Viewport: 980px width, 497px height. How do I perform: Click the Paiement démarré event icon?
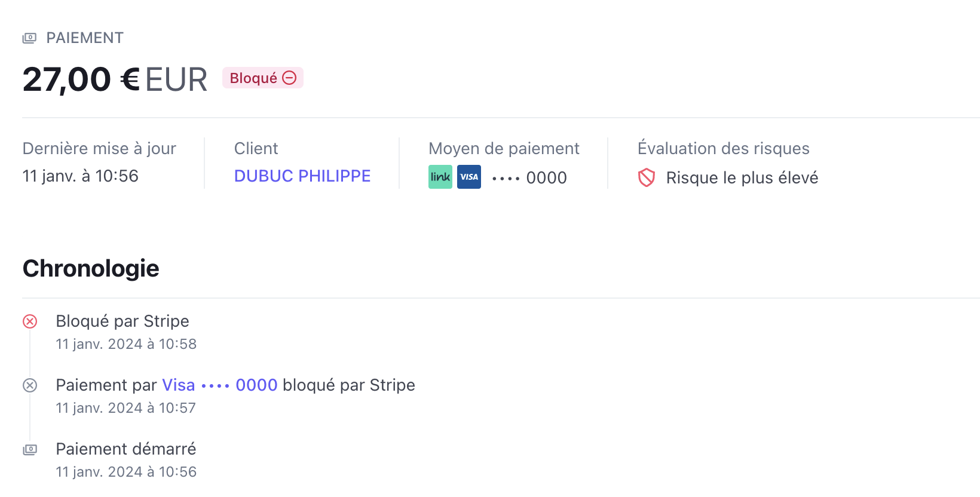[30, 449]
